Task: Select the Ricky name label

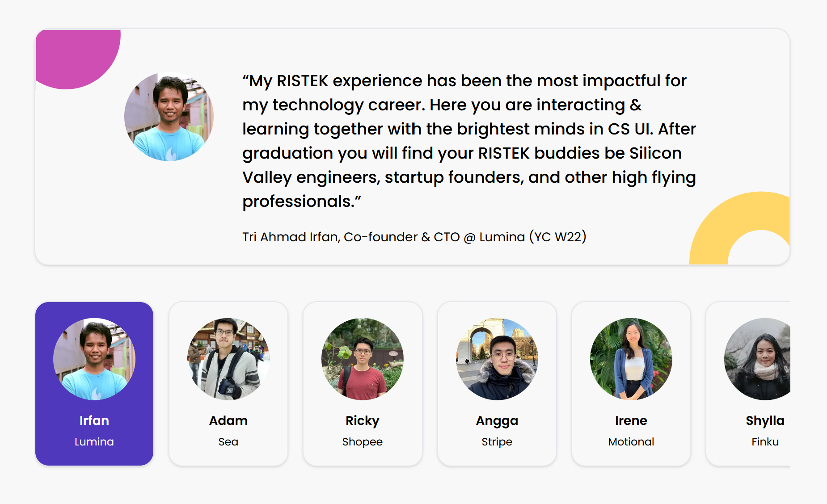Action: pyautogui.click(x=363, y=420)
